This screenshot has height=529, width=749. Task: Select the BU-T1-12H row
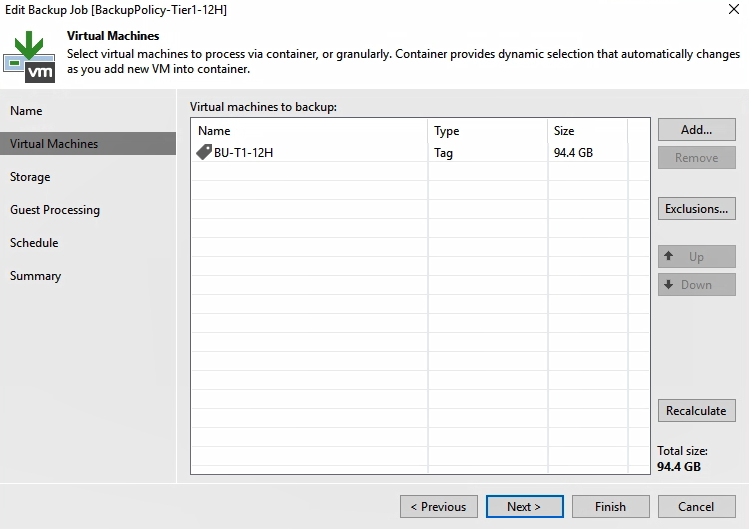420,152
